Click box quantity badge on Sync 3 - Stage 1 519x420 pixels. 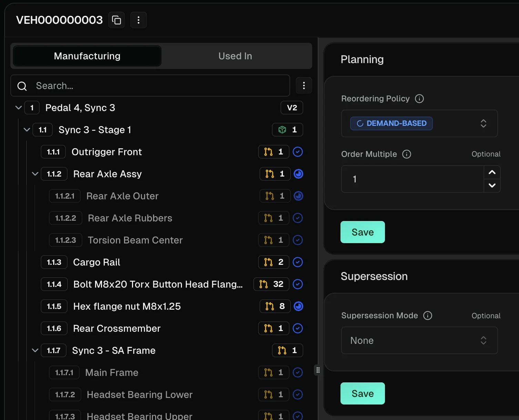tap(287, 130)
